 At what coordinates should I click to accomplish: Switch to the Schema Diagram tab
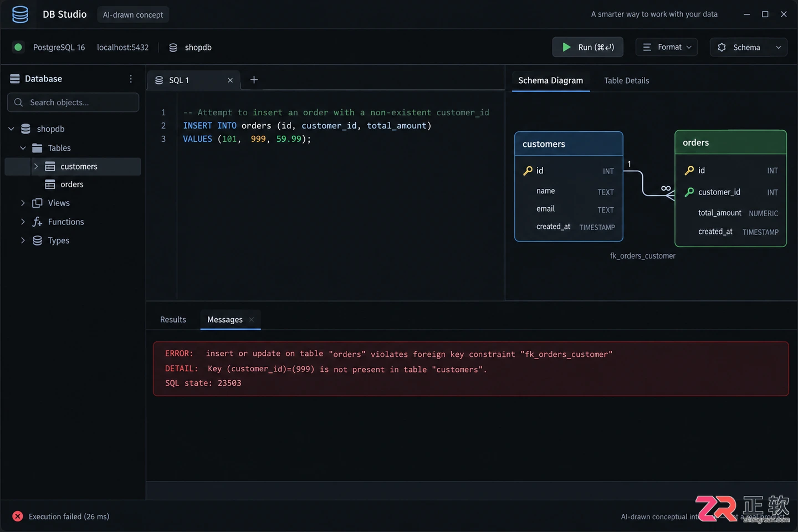pos(550,80)
